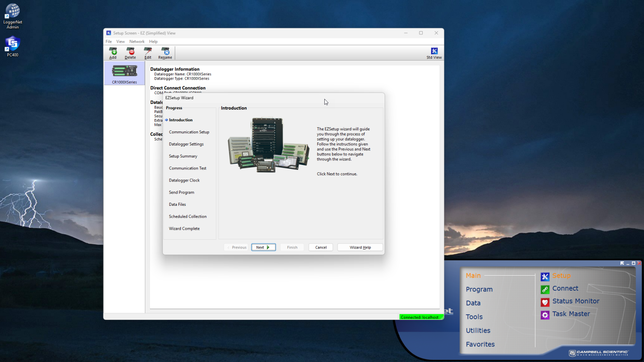Open Task Master via gear icon
The image size is (644, 362).
pyautogui.click(x=545, y=315)
